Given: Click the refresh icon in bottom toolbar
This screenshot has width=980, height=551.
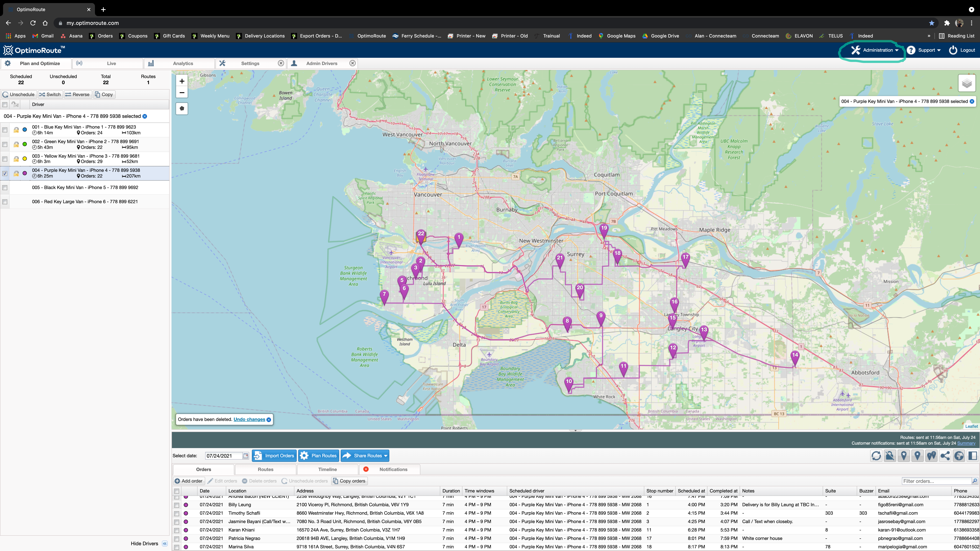Looking at the screenshot, I should click(x=876, y=456).
